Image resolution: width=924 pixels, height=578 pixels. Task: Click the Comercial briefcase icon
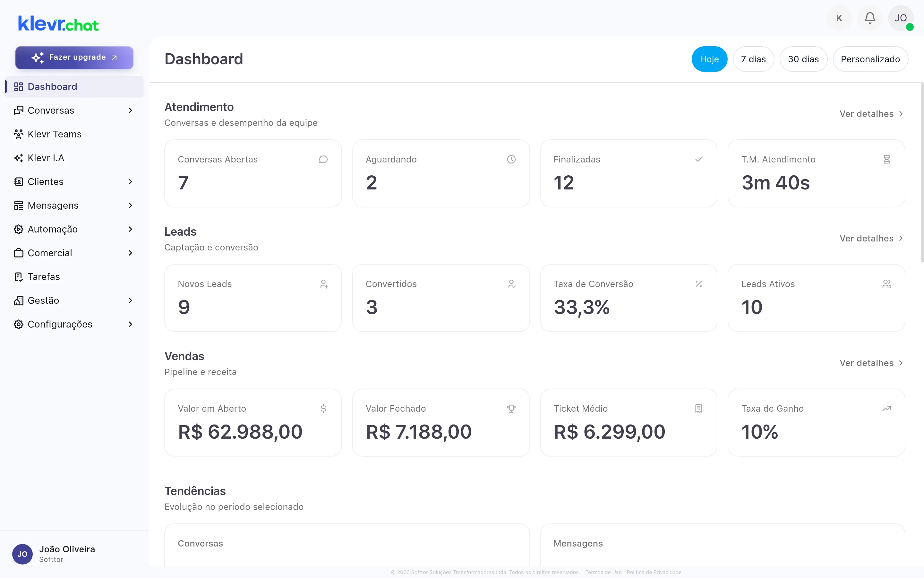click(x=18, y=253)
